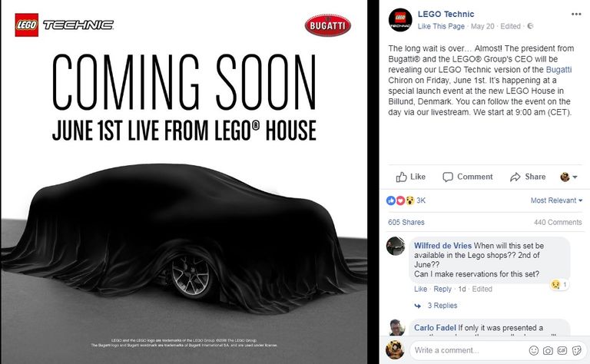Attach a photo using the camera icon
Viewport: 590px width, 364px height.
click(x=548, y=350)
